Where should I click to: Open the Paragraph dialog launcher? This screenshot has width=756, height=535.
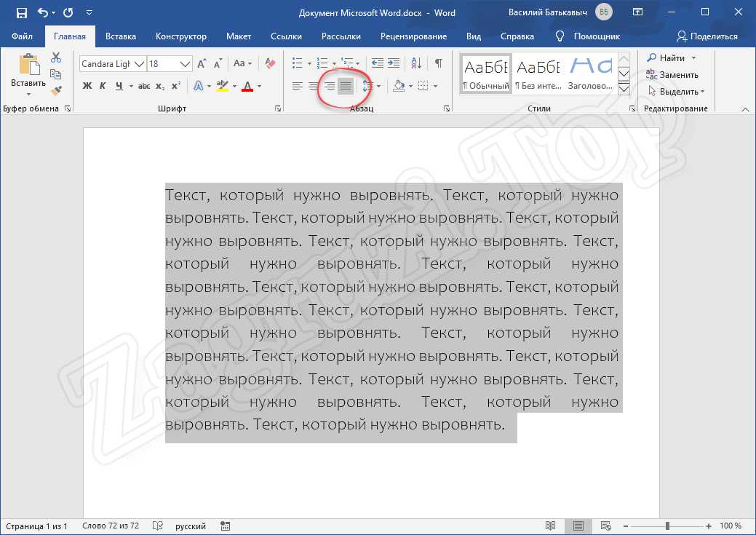(x=447, y=109)
